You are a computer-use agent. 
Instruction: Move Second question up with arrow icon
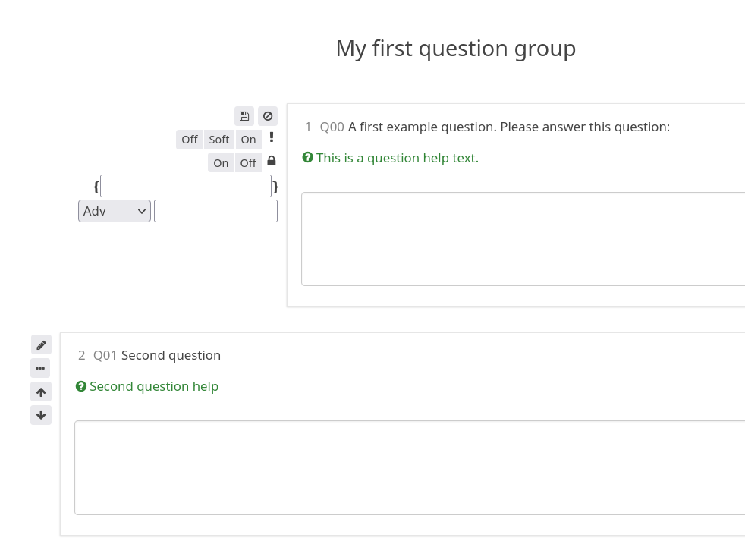click(x=41, y=392)
